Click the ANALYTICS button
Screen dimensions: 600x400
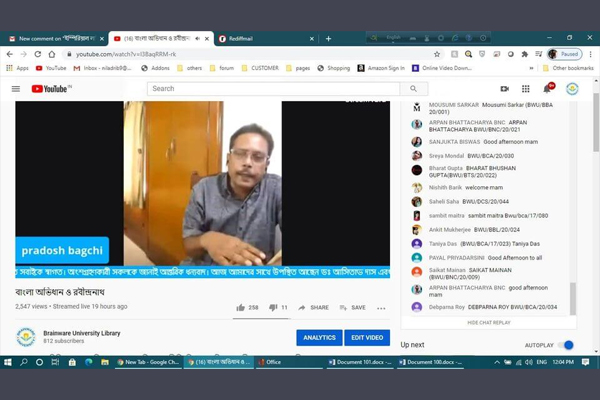click(x=319, y=338)
